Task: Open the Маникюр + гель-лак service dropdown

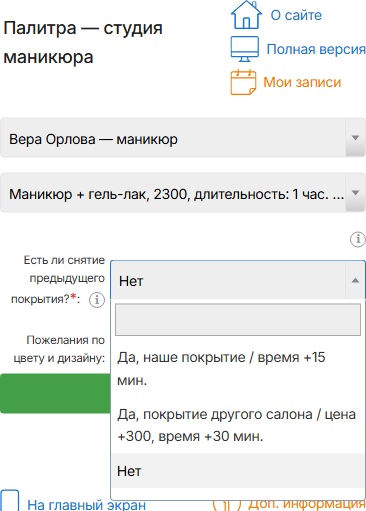Action: 183,193
